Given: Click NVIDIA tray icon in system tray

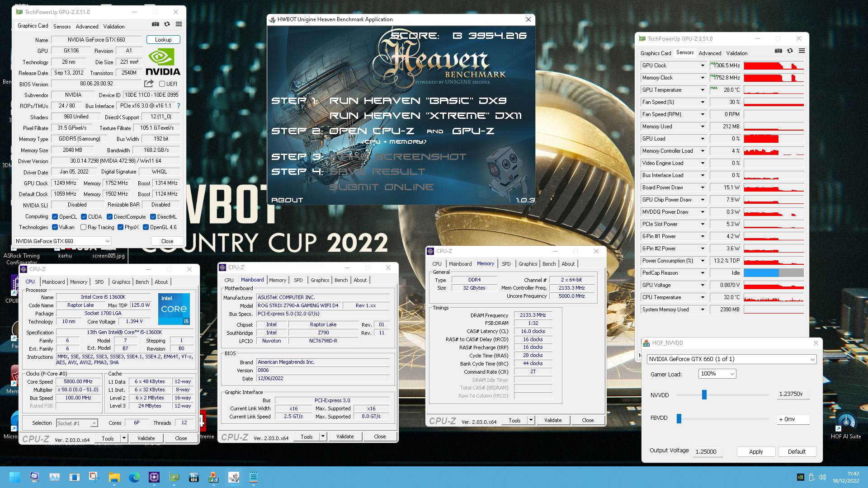Looking at the screenshot, I should tap(800, 477).
